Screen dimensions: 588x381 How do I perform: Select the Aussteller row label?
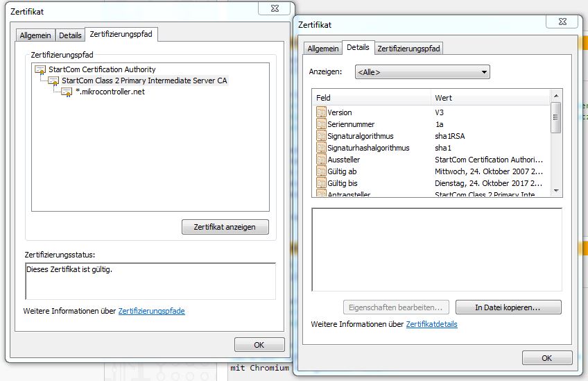click(x=344, y=160)
